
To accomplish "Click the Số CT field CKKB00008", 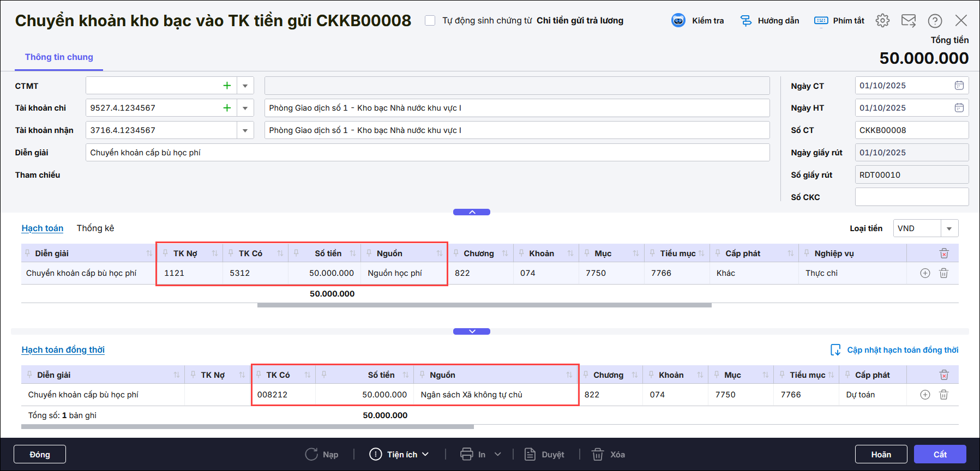I will (912, 130).
